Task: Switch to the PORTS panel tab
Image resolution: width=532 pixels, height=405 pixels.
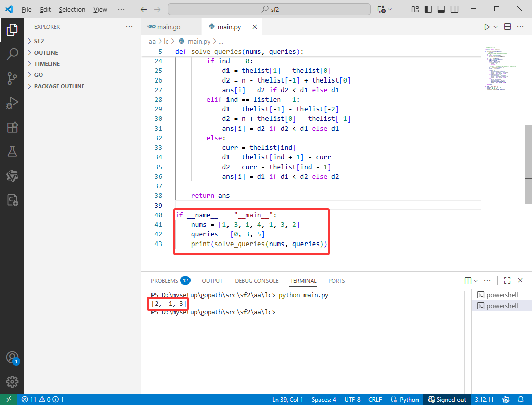Action: click(x=336, y=280)
